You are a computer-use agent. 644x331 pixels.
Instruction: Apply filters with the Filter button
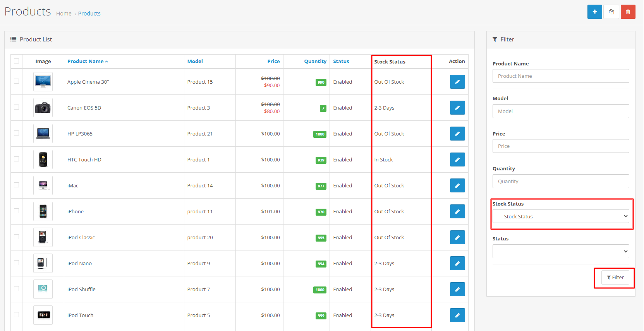coord(615,278)
